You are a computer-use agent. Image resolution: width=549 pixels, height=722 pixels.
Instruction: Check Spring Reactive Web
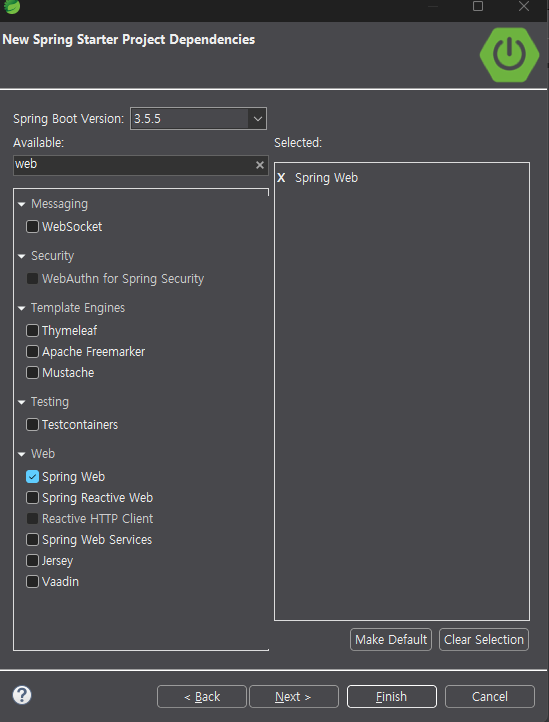32,498
